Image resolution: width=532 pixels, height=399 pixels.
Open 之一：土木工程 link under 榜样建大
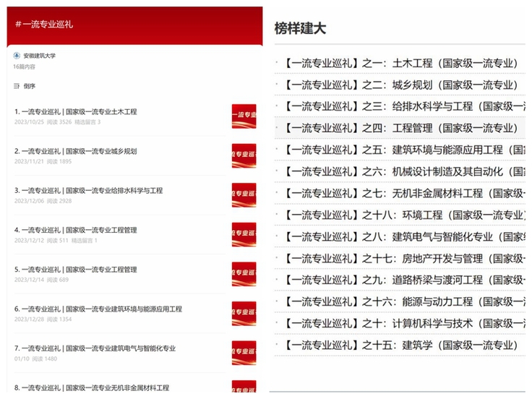click(401, 64)
